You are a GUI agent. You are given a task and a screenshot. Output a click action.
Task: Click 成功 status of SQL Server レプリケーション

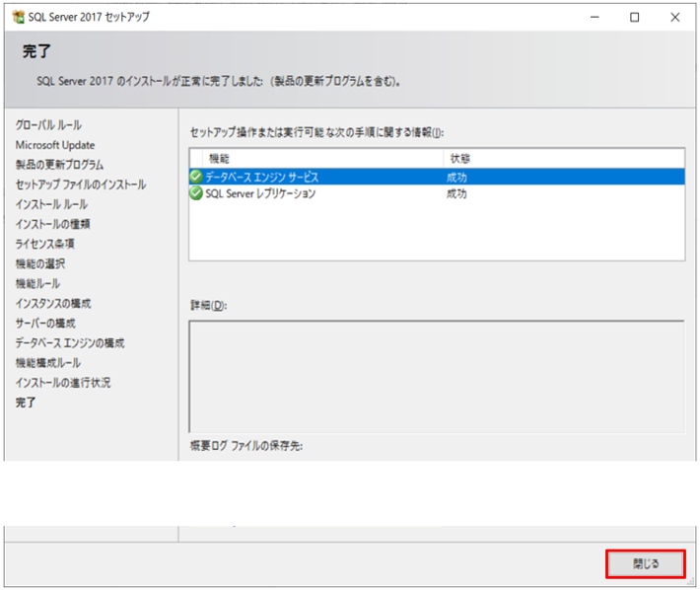pyautogui.click(x=456, y=193)
